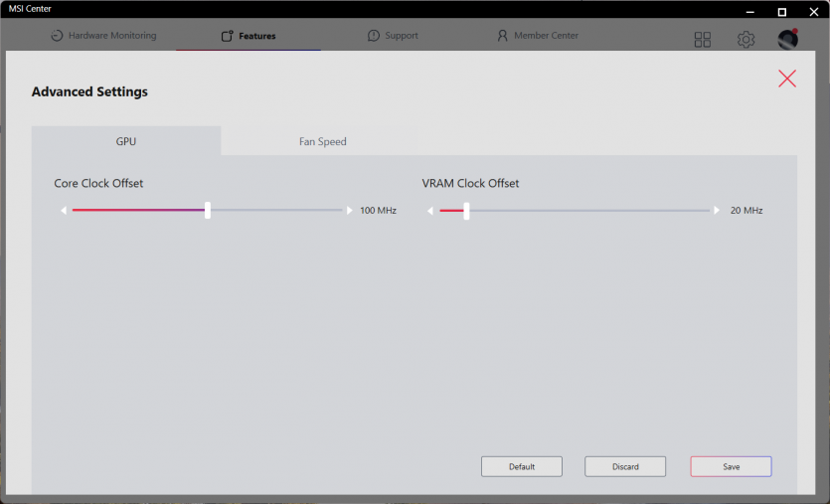Click the user profile avatar
The width and height of the screenshot is (830, 504).
pos(787,39)
